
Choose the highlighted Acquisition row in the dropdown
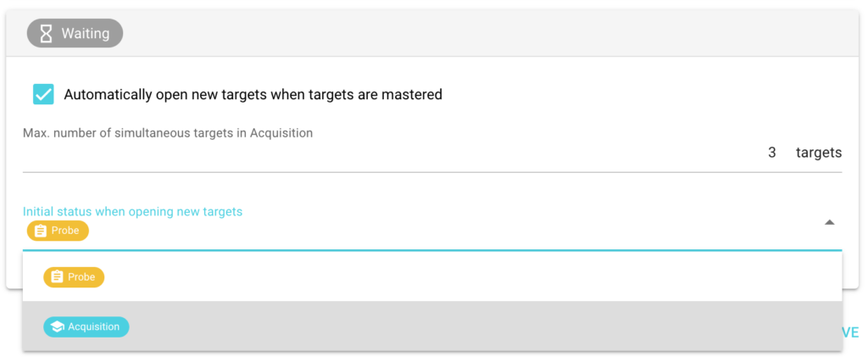[432, 326]
